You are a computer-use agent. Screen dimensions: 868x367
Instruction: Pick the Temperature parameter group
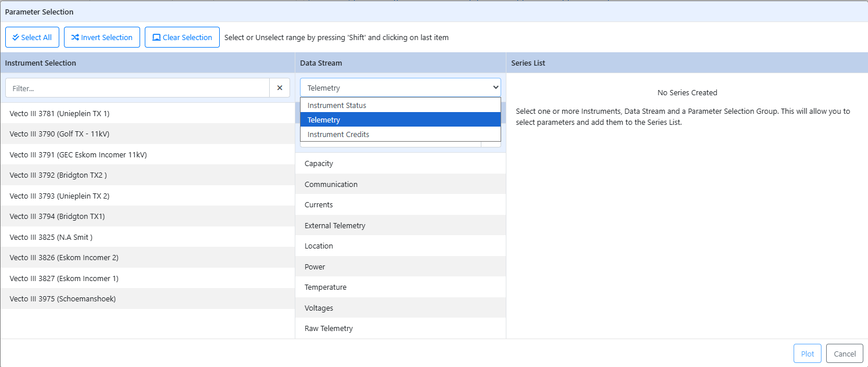click(401, 287)
